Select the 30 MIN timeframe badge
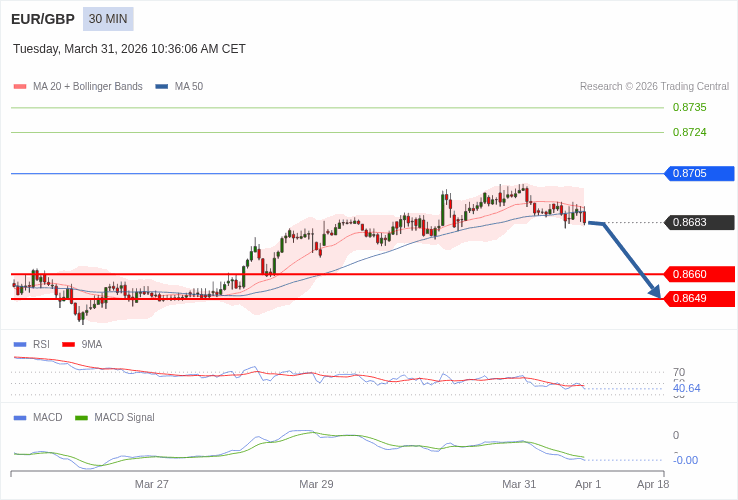The image size is (738, 500). point(108,19)
